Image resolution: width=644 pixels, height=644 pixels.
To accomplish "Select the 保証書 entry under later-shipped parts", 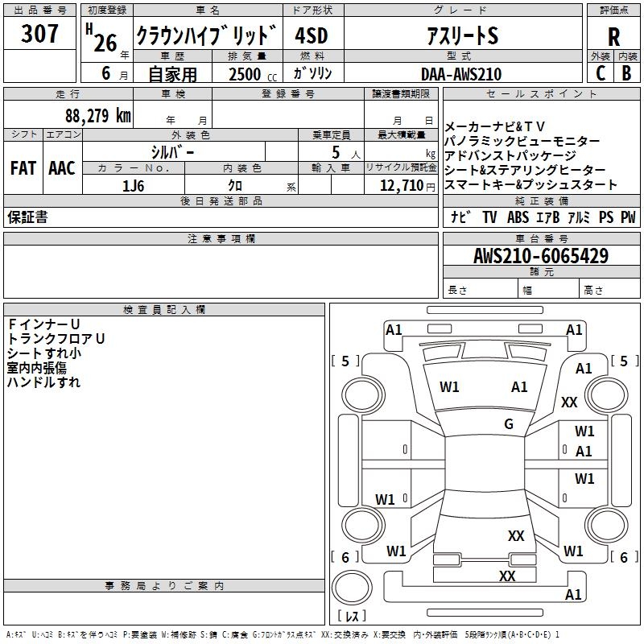I will (x=27, y=217).
